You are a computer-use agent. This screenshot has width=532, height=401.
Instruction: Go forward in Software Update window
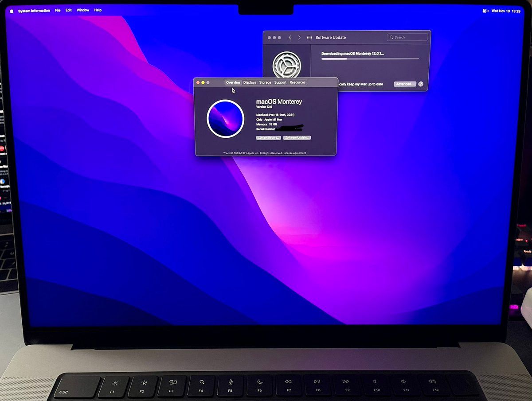(x=299, y=38)
